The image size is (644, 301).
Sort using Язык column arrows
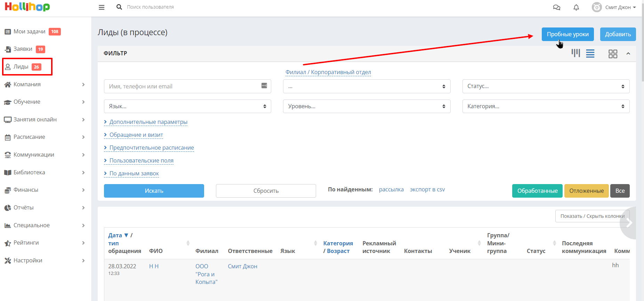(315, 243)
